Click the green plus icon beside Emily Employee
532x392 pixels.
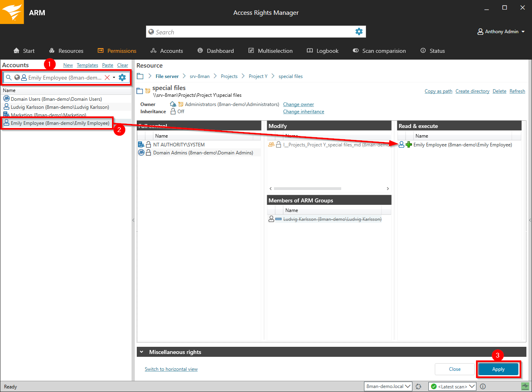pyautogui.click(x=408, y=145)
